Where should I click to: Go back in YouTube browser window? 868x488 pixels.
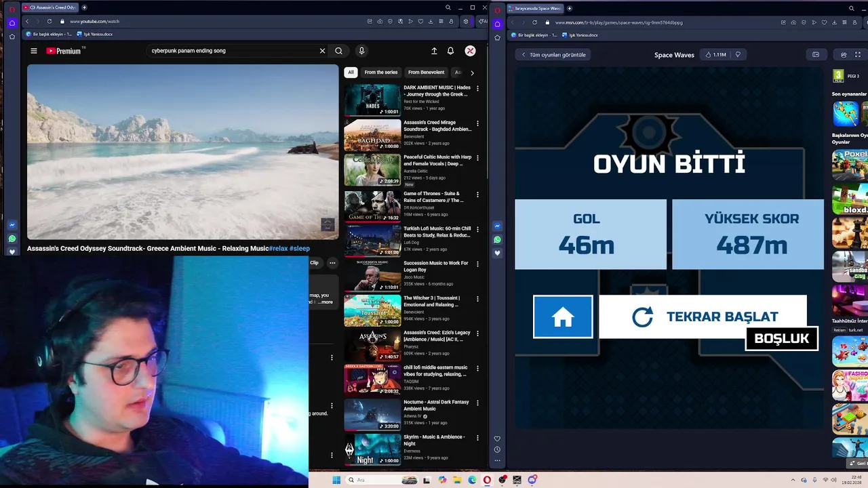(x=27, y=22)
